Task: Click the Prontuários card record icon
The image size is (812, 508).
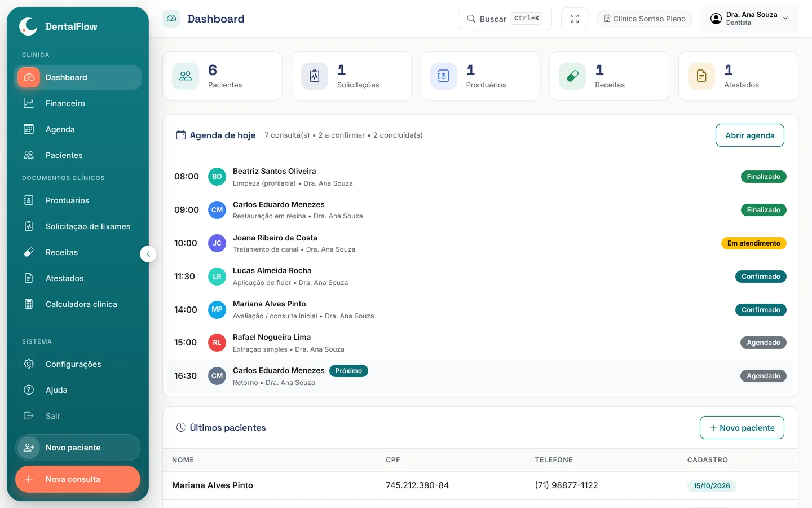Action: tap(444, 76)
